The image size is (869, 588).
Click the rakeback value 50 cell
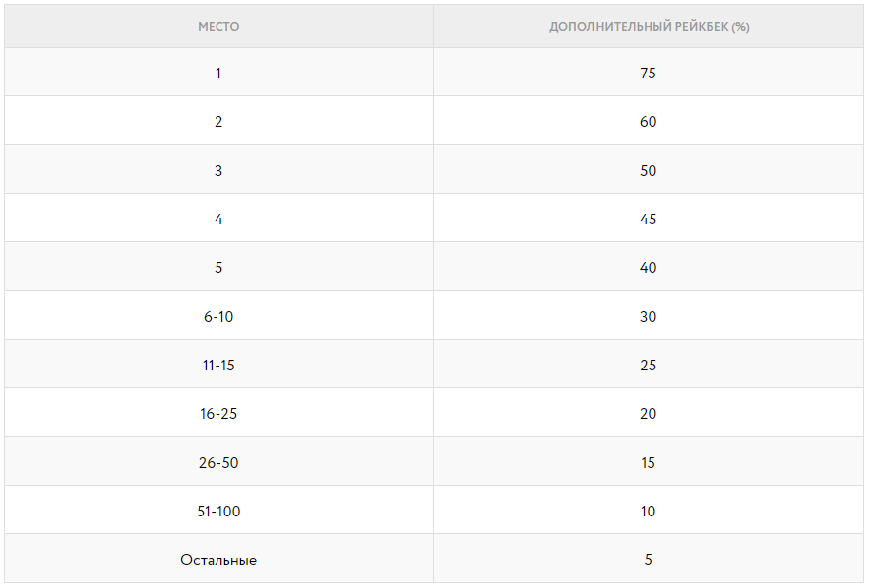coord(649,171)
